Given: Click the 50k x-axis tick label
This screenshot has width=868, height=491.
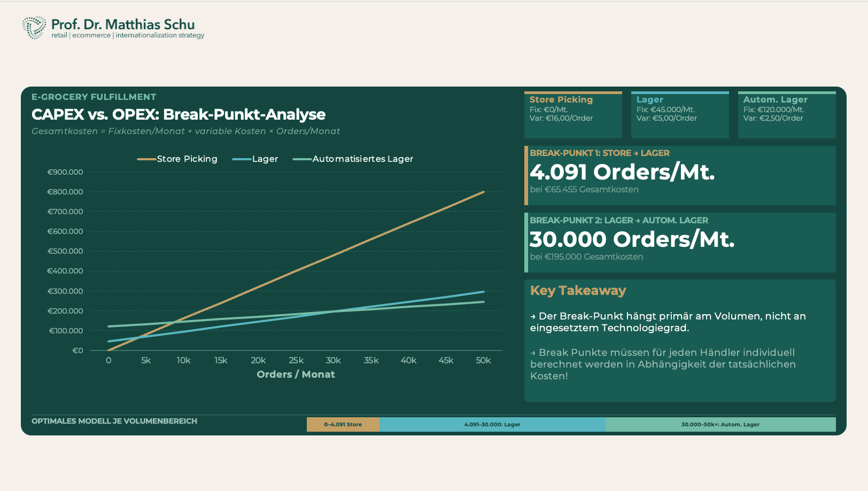Looking at the screenshot, I should [x=484, y=361].
